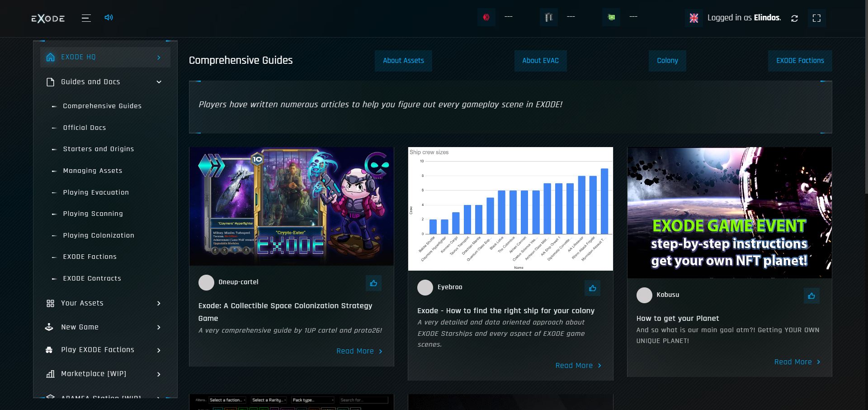The height and width of the screenshot is (410, 868).
Task: Open Playing Evacuation in sidebar
Action: [96, 192]
